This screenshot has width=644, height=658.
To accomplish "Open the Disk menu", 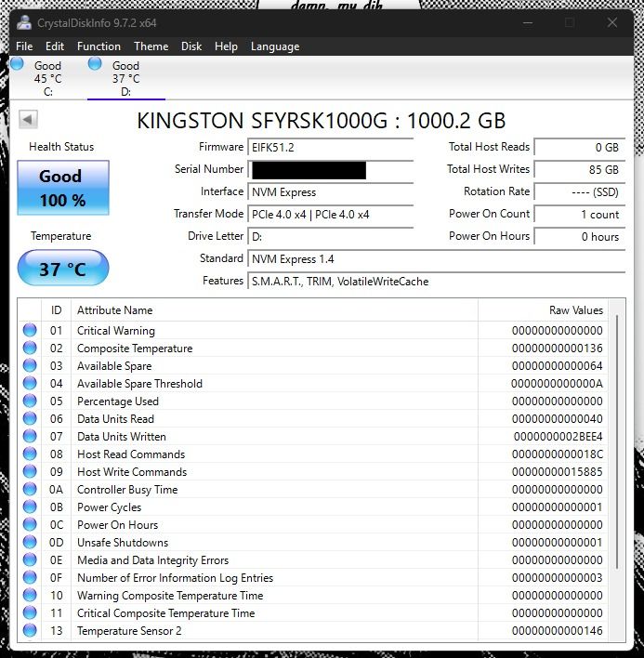I will pos(191,46).
